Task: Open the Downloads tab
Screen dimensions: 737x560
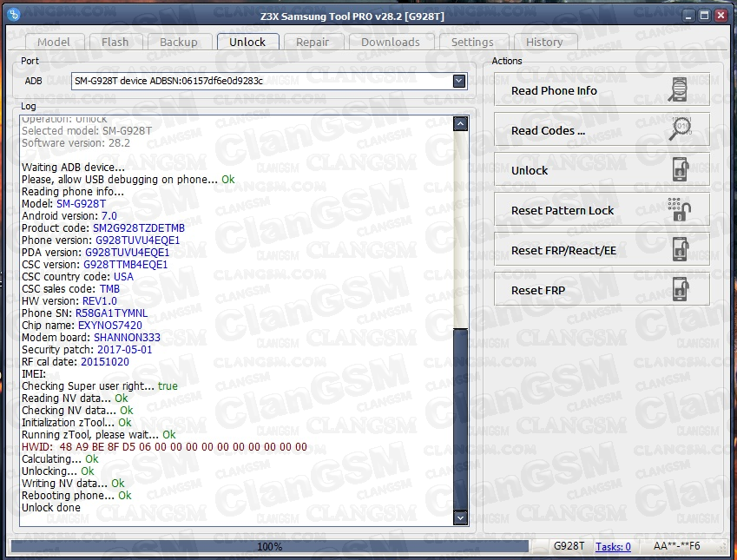Action: click(391, 42)
